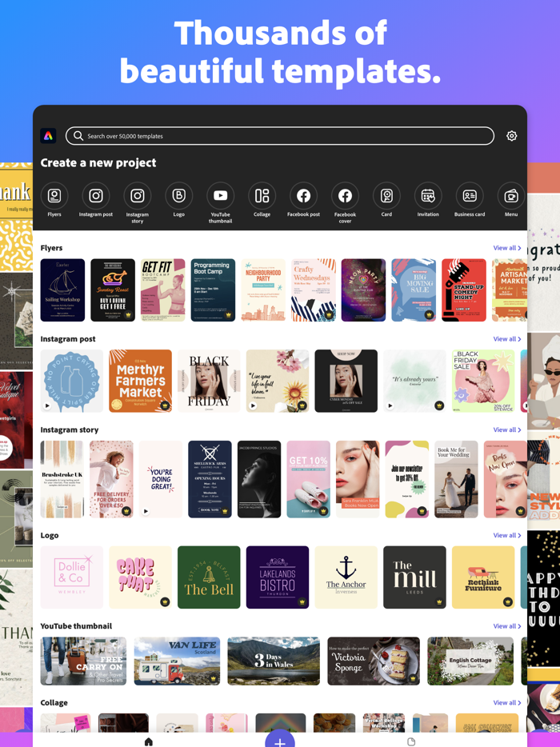
Task: Open the Free Carry On thumbnail
Action: (83, 661)
